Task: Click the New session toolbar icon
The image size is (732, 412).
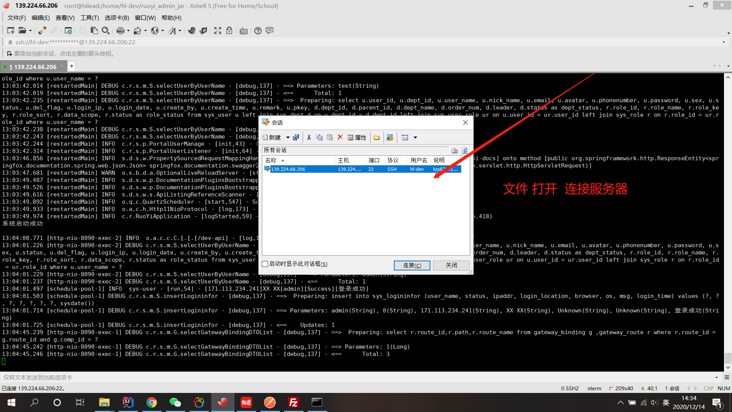Action: coord(10,30)
